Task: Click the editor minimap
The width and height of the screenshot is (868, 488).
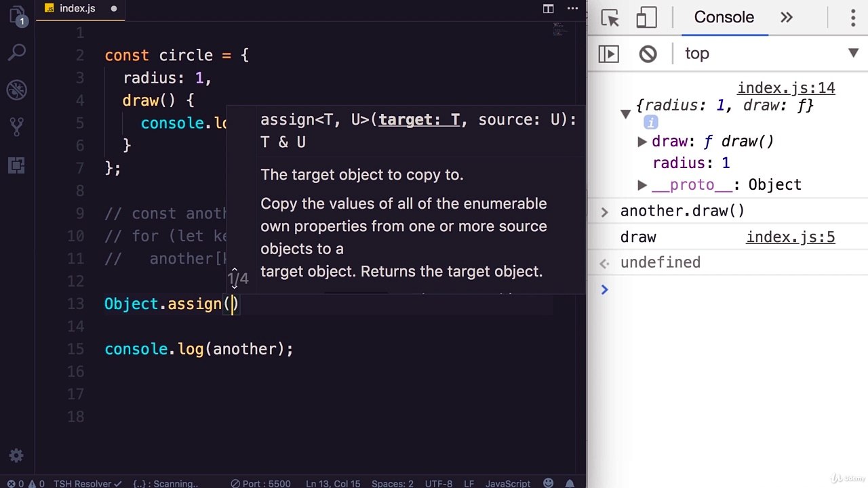Action: (559, 28)
